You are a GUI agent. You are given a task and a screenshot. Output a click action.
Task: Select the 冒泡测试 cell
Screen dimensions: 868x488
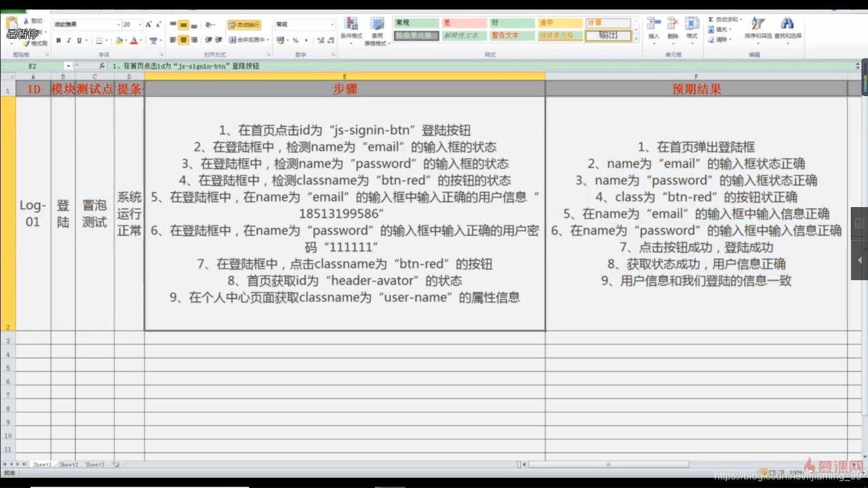click(x=95, y=213)
